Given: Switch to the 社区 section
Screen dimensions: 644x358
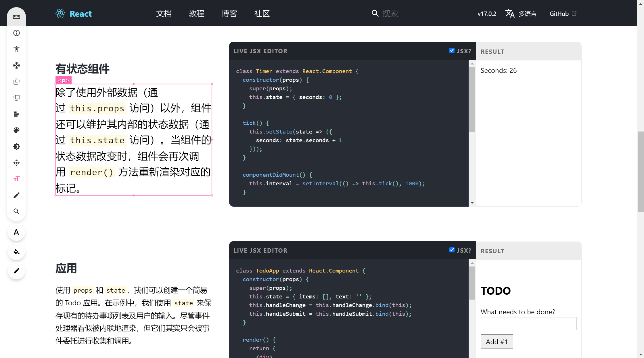Looking at the screenshot, I should (x=262, y=14).
